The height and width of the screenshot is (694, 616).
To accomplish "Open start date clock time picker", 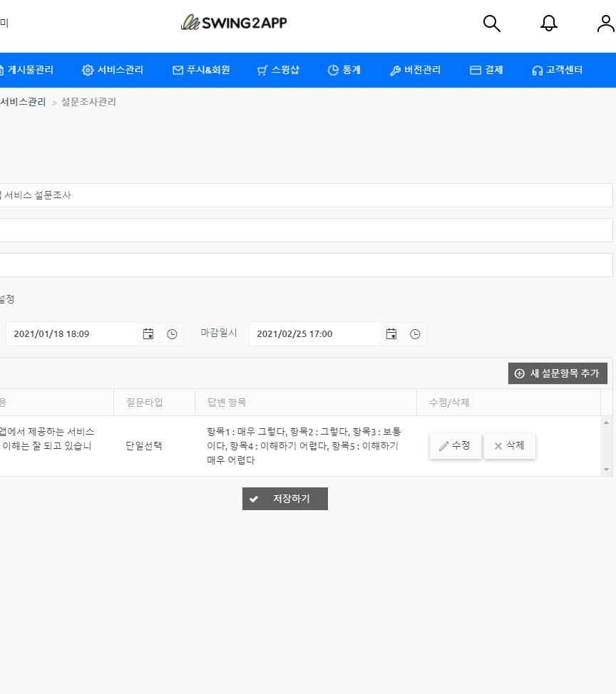I will click(172, 334).
